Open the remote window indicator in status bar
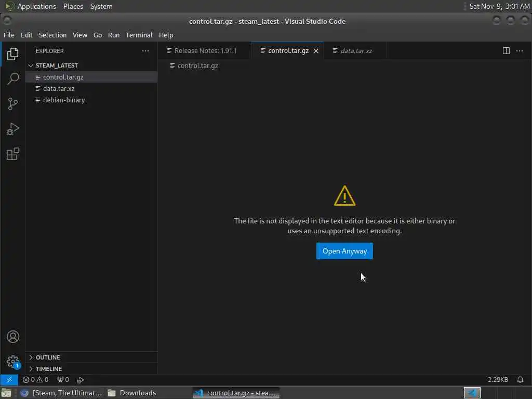This screenshot has width=532, height=399. [x=9, y=380]
